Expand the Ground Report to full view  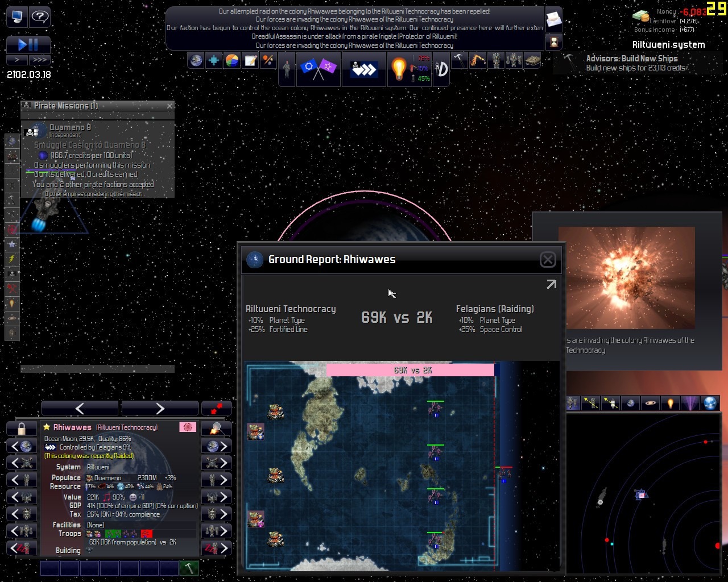pos(551,285)
